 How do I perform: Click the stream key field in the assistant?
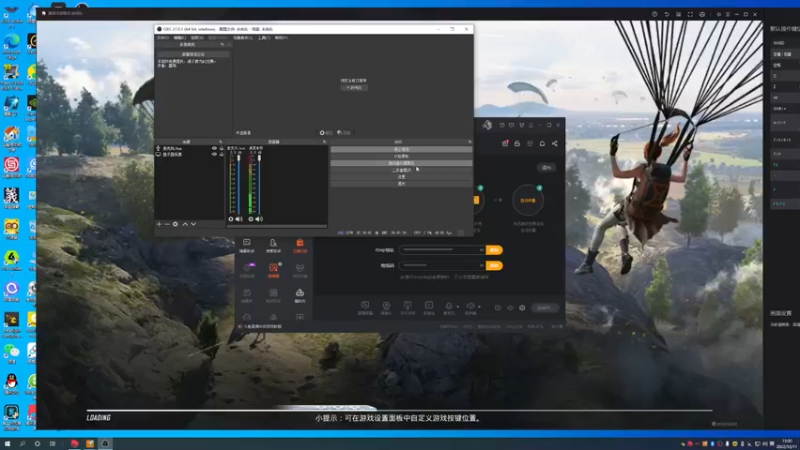click(x=442, y=265)
